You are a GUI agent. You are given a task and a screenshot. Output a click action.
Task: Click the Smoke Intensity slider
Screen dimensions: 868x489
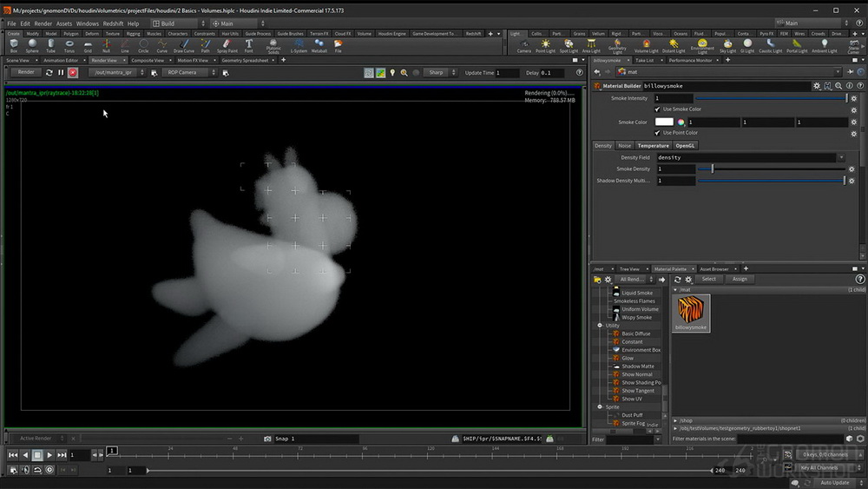[772, 98]
